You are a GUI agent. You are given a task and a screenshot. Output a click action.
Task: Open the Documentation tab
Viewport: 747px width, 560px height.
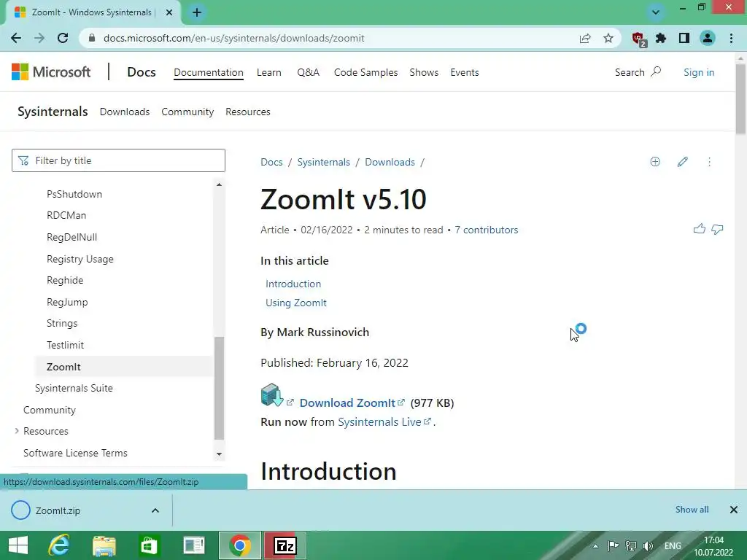pyautogui.click(x=208, y=72)
